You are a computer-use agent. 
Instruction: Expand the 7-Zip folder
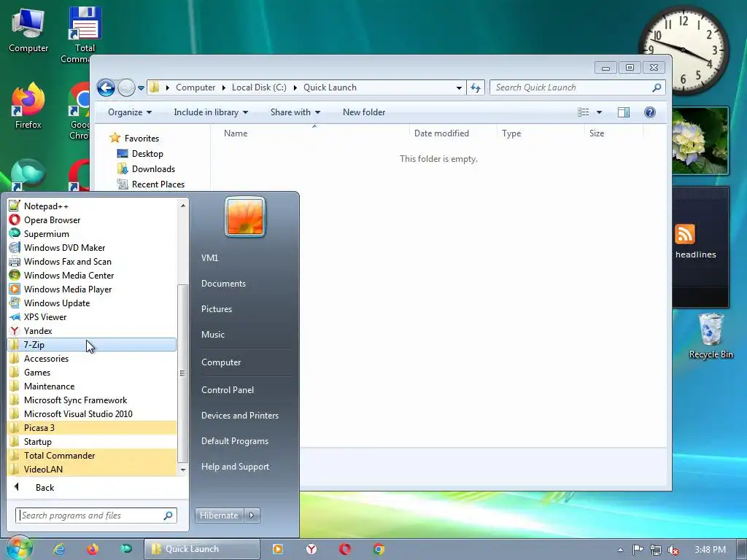[92, 344]
